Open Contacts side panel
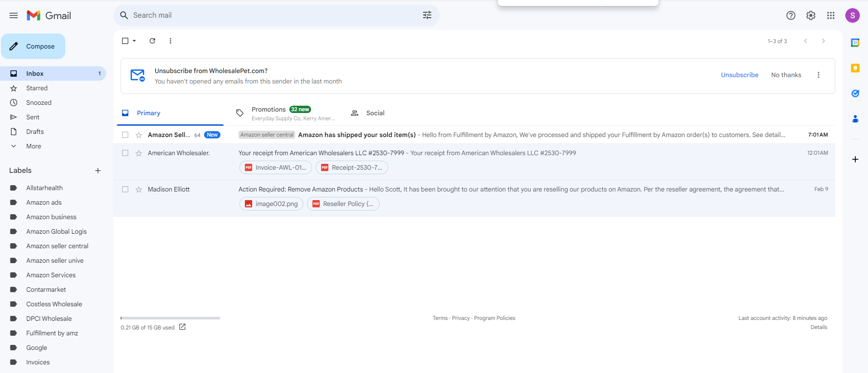Viewport: 868px width, 373px height. point(855,119)
